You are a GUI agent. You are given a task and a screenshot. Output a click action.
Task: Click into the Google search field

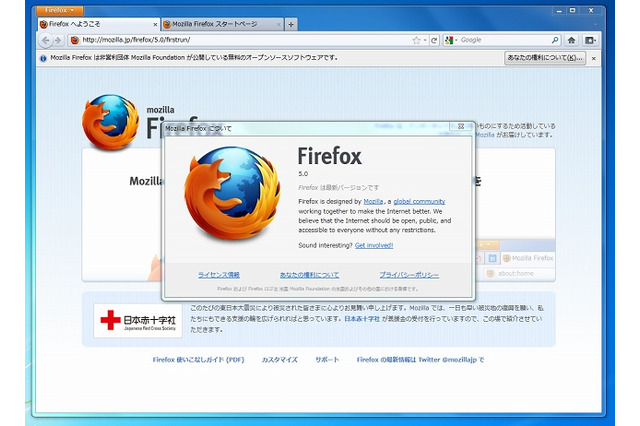(504, 40)
